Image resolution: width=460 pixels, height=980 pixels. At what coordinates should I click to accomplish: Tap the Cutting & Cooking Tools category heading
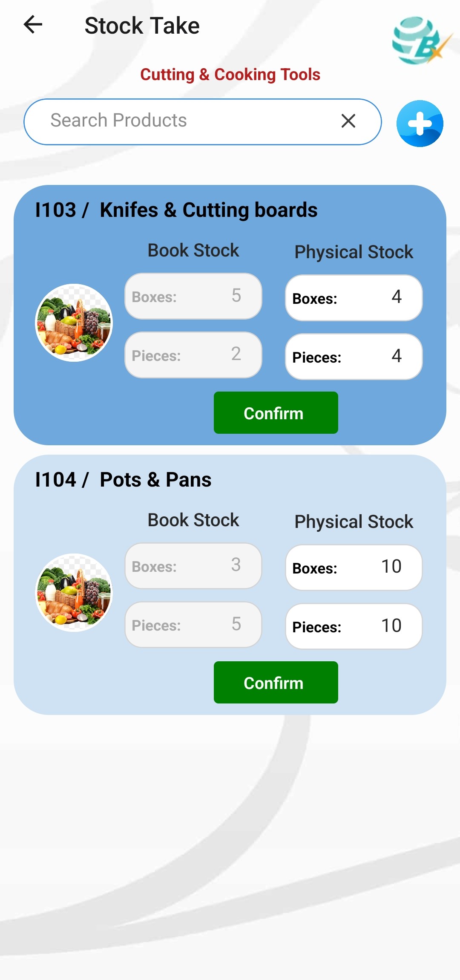(x=230, y=75)
